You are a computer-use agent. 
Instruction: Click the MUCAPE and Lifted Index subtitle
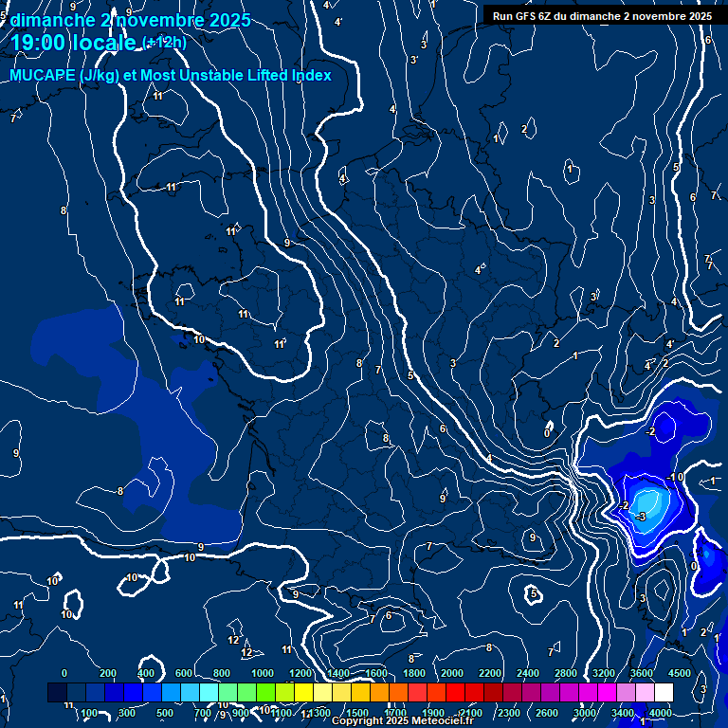[171, 75]
